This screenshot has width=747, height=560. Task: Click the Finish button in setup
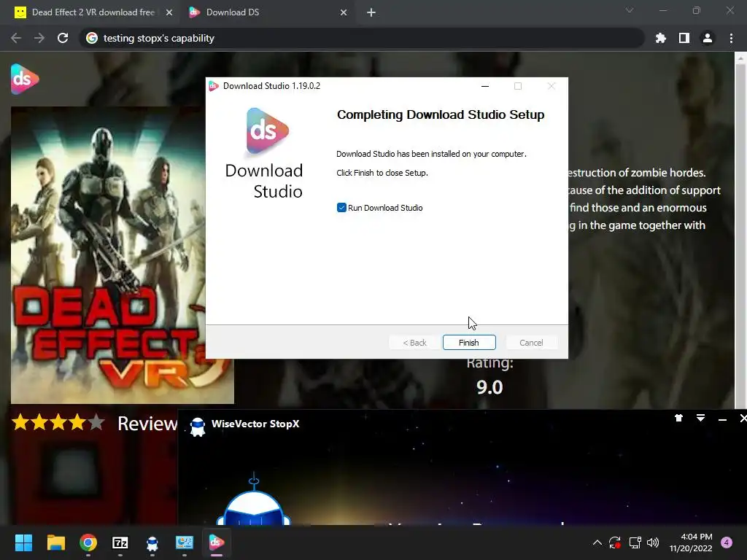coord(469,343)
